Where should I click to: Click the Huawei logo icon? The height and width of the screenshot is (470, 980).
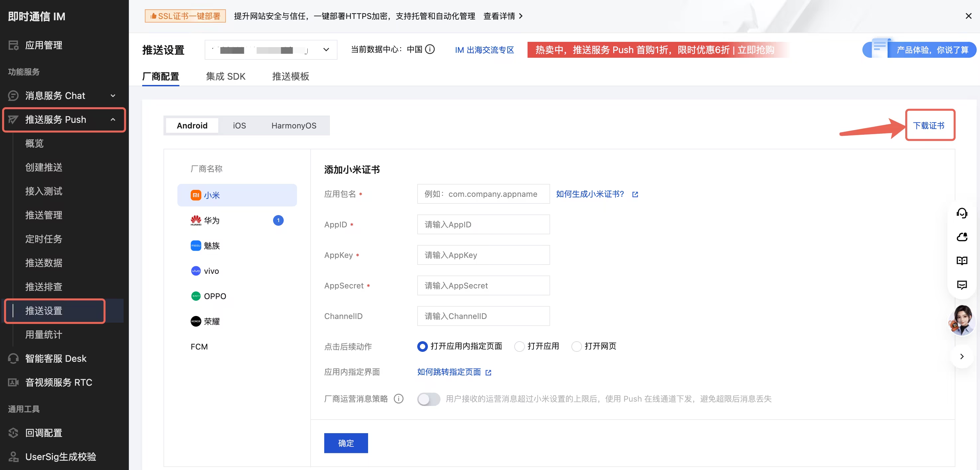196,220
